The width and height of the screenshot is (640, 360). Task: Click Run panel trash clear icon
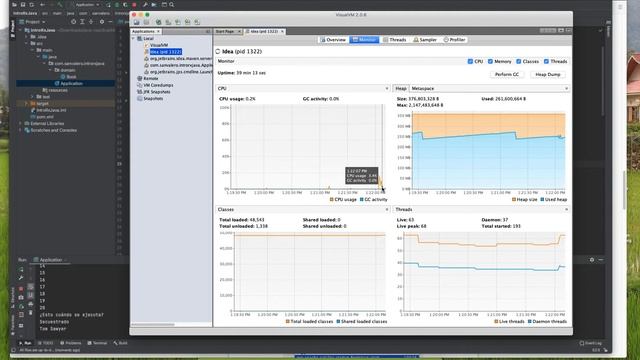31,313
